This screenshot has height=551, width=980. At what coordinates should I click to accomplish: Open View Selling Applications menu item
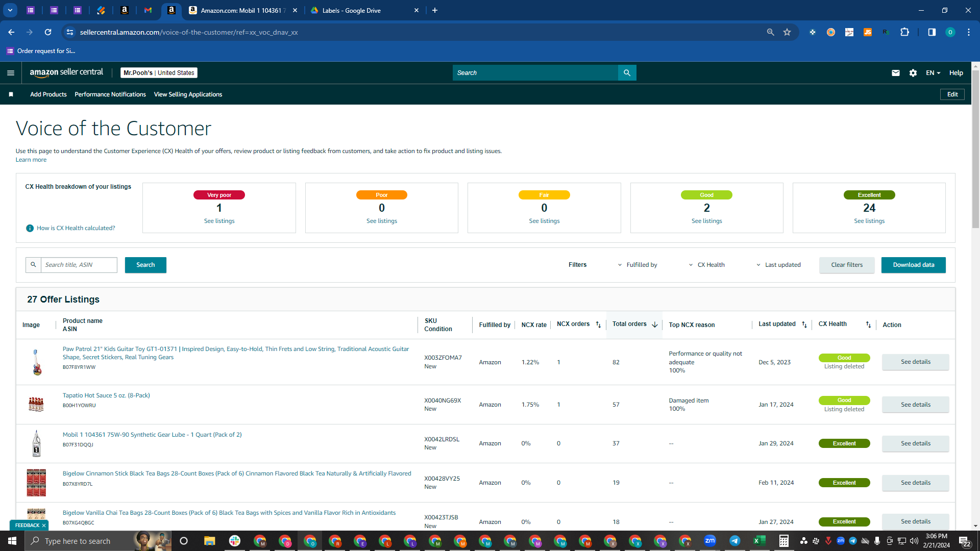pyautogui.click(x=188, y=94)
